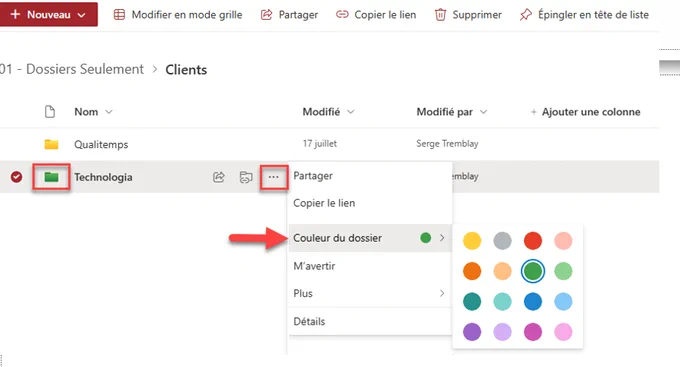Pick the dark blue folder color
680x367 pixels.
click(x=533, y=301)
